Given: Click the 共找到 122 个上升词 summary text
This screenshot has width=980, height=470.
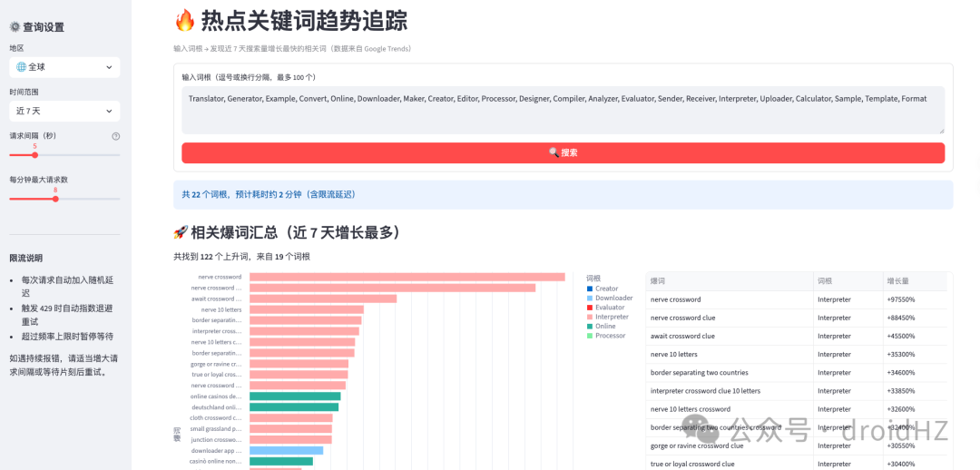Looking at the screenshot, I should click(242, 256).
